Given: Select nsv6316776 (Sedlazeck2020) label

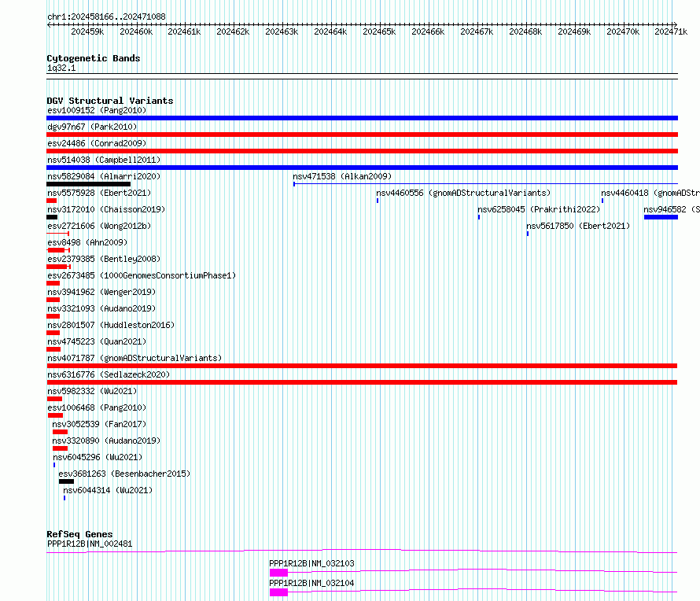Looking at the screenshot, I should coord(109,374).
